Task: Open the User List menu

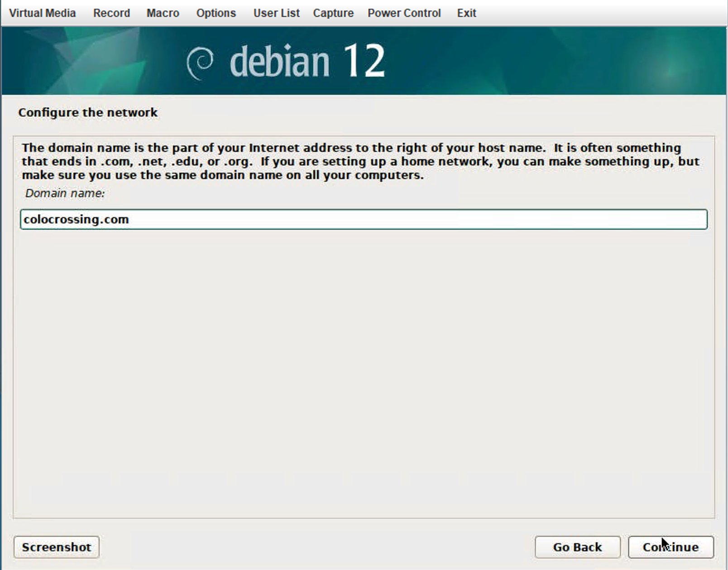Action: tap(276, 13)
